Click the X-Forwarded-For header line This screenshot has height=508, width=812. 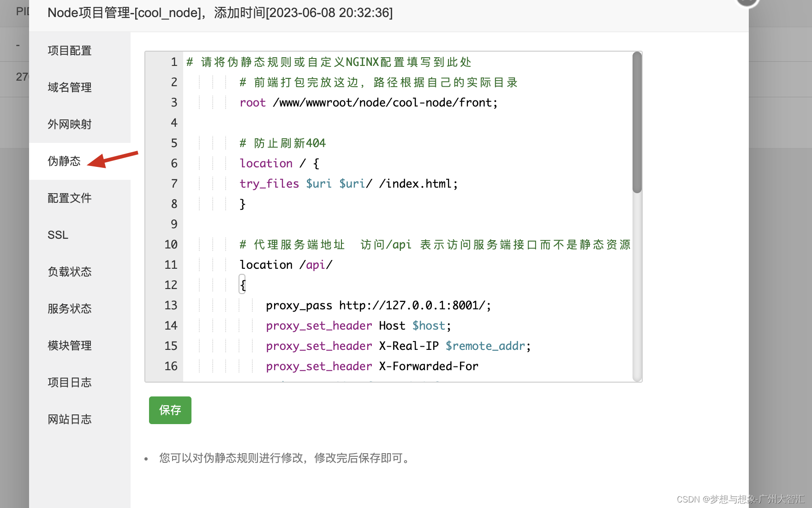point(372,366)
